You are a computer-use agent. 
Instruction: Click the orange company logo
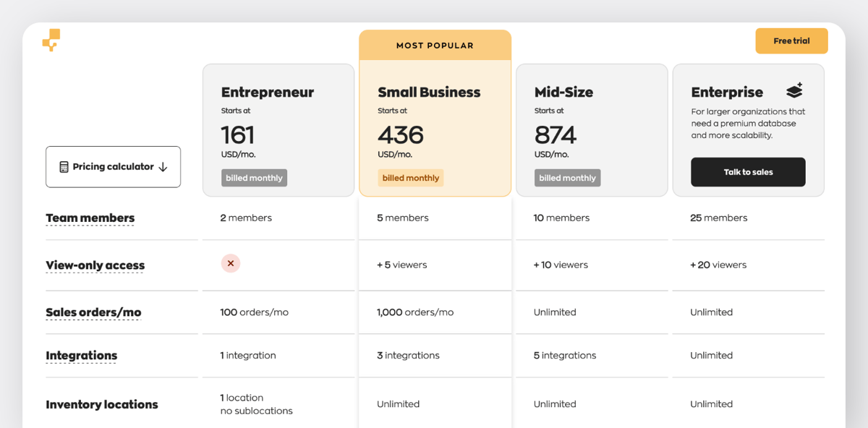[x=51, y=40]
